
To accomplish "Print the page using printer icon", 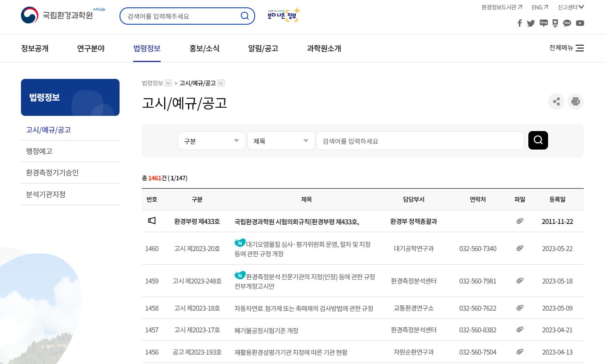I will tap(575, 101).
